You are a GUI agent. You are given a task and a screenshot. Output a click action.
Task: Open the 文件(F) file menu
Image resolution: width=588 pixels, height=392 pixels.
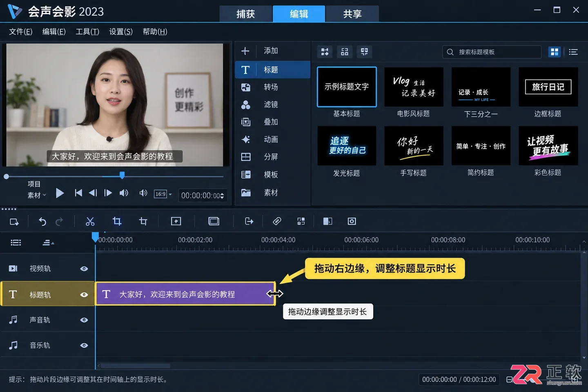click(x=21, y=32)
